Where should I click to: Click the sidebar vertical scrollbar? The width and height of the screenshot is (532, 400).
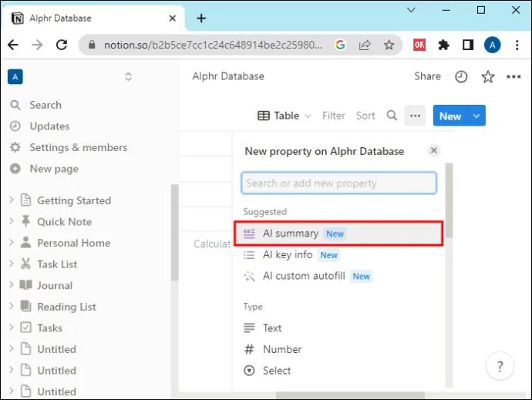point(174,233)
